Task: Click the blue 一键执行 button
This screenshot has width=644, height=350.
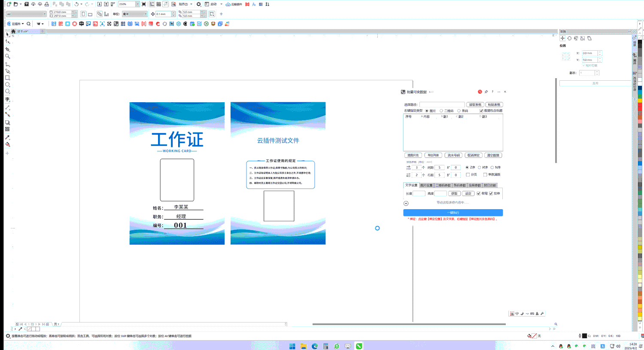Action: point(453,213)
